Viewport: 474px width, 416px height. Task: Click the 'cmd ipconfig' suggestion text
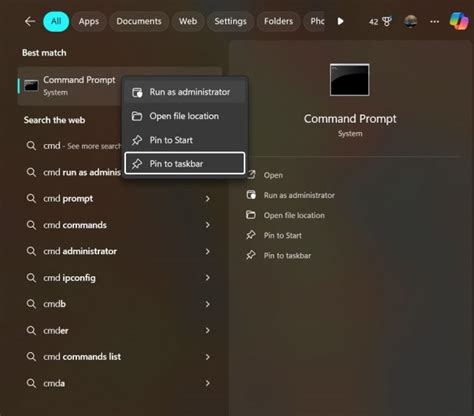point(69,278)
